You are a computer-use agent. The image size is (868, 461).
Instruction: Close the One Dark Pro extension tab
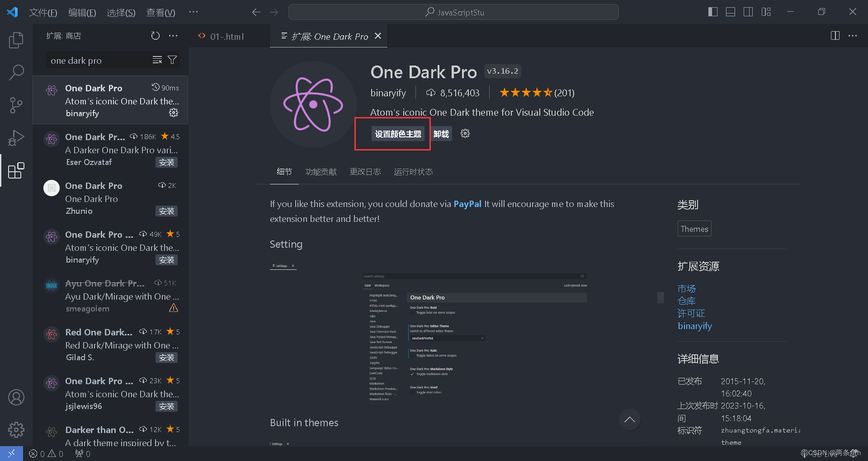click(378, 36)
